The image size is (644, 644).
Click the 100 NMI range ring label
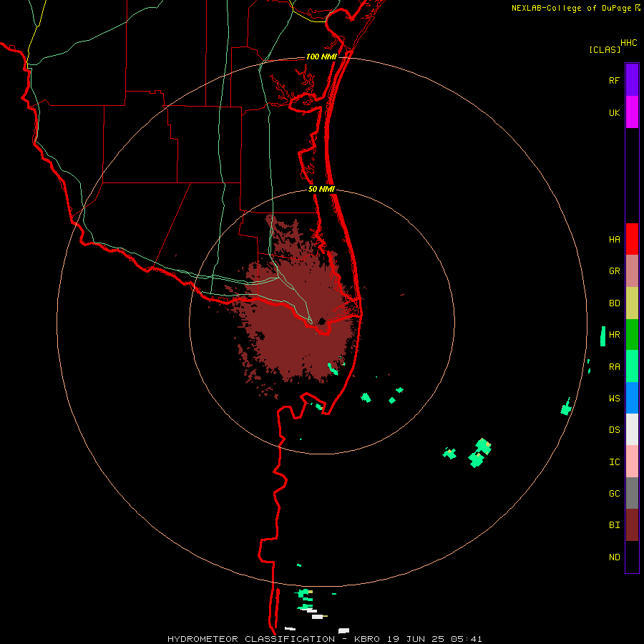[321, 57]
